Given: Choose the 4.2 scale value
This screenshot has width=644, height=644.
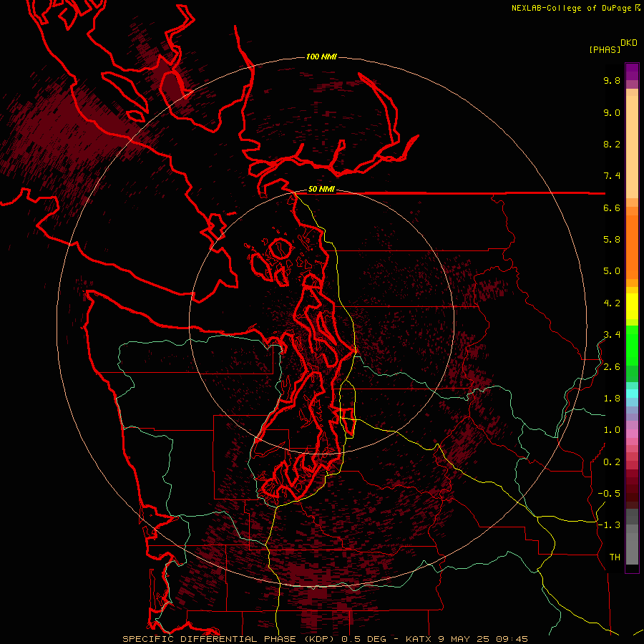Looking at the screenshot, I should coord(612,303).
